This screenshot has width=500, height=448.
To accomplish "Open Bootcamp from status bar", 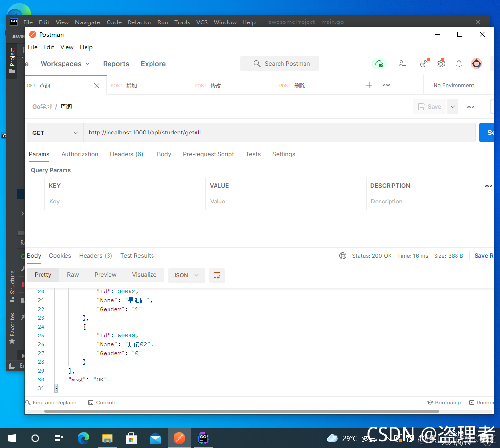I will pos(444,403).
